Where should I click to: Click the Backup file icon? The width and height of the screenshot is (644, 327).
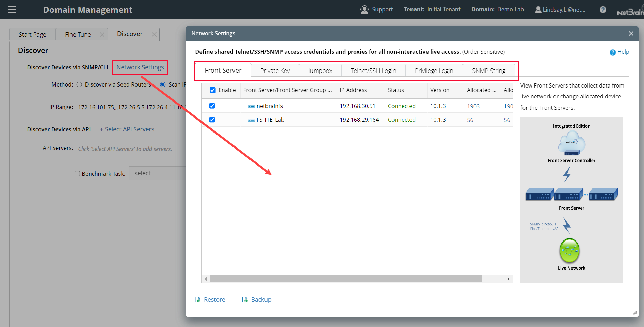245,300
